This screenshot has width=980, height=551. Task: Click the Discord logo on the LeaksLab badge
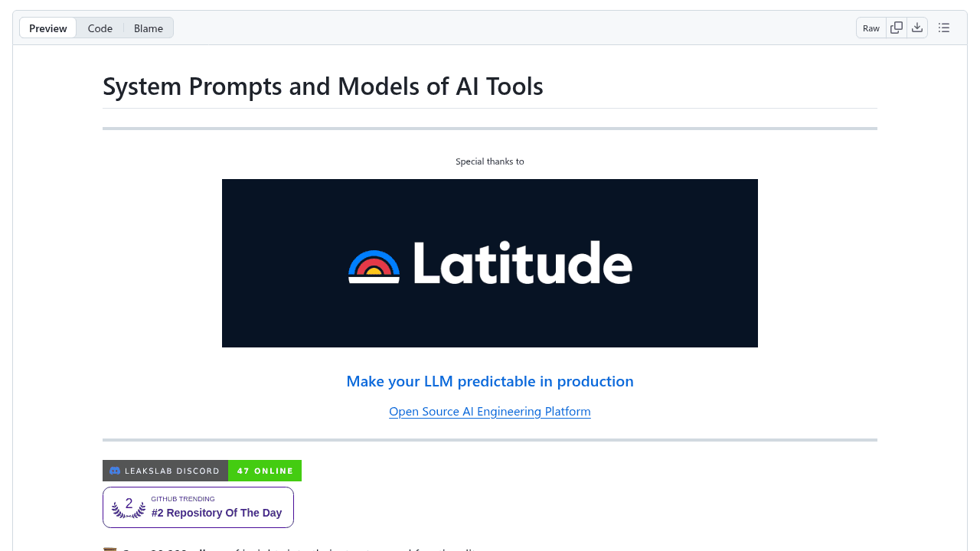pyautogui.click(x=114, y=470)
